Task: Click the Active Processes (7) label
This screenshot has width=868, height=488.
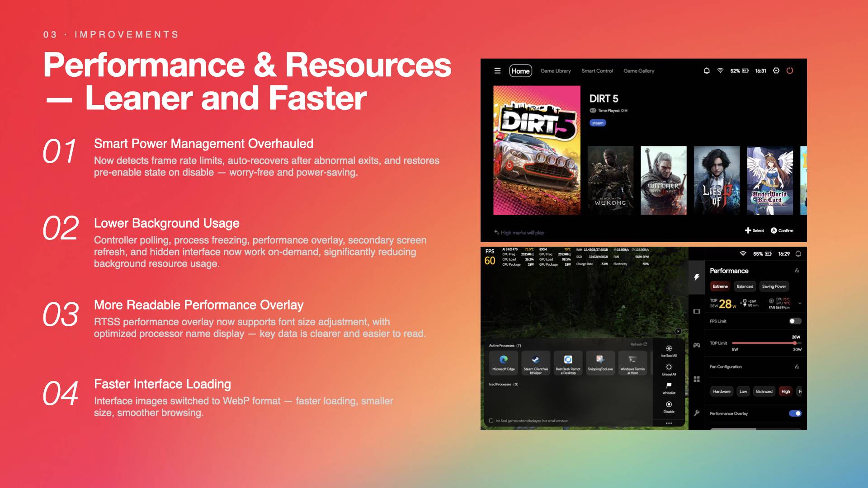Action: (505, 346)
